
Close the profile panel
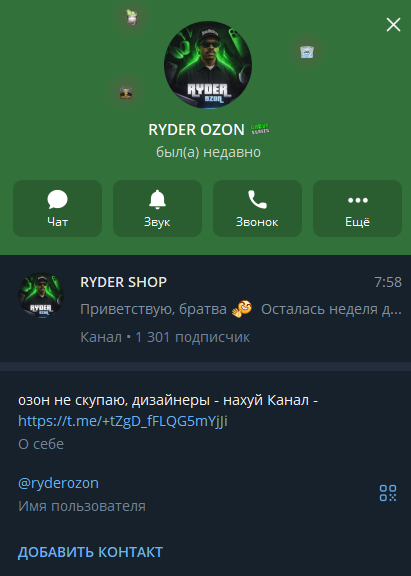click(x=393, y=25)
